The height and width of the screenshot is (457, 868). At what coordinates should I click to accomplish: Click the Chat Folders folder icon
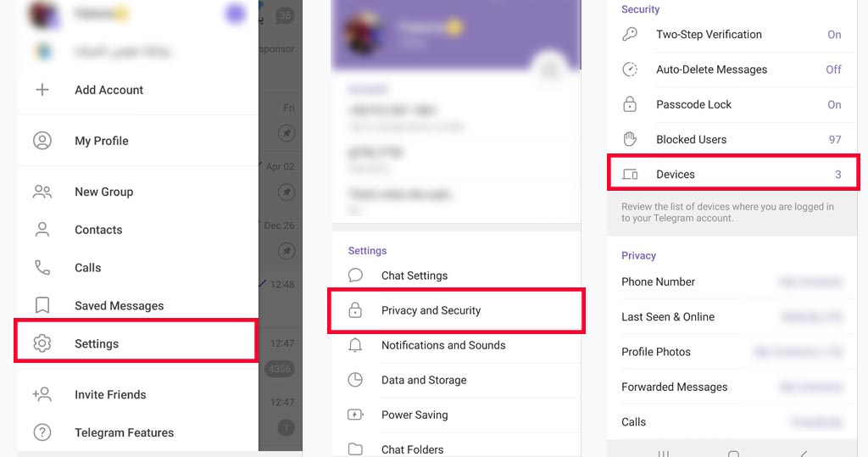(x=355, y=449)
